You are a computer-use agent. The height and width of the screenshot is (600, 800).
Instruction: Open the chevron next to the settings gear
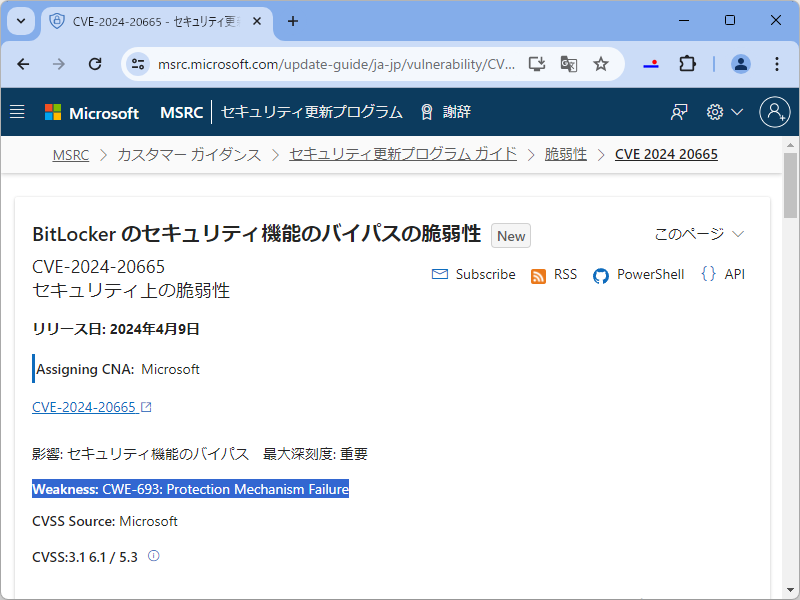[x=737, y=112]
